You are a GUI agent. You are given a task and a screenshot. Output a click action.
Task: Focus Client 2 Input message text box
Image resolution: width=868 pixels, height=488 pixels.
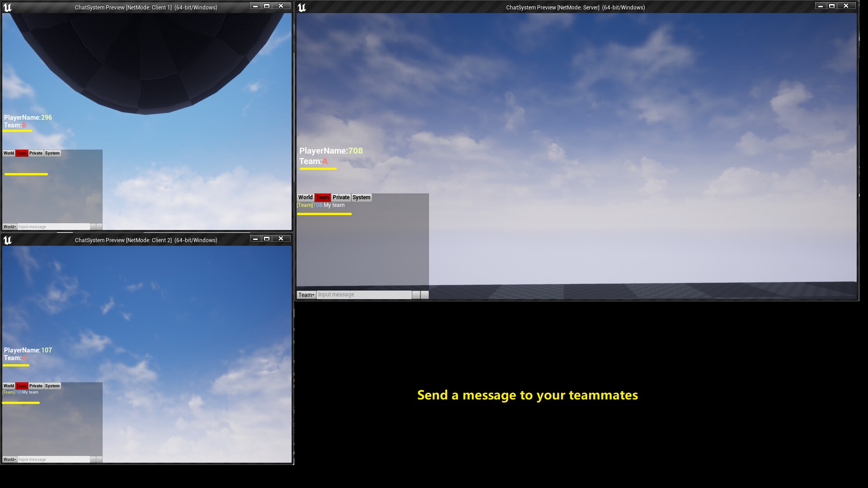click(53, 460)
